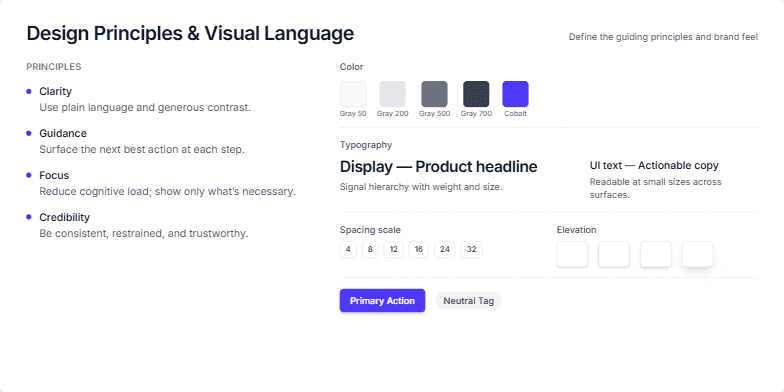Pick the Gray 700 color swatch
This screenshot has height=392, width=784.
pyautogui.click(x=476, y=94)
